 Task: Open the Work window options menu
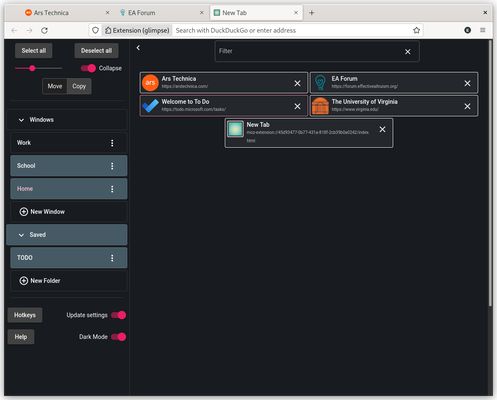tap(112, 143)
